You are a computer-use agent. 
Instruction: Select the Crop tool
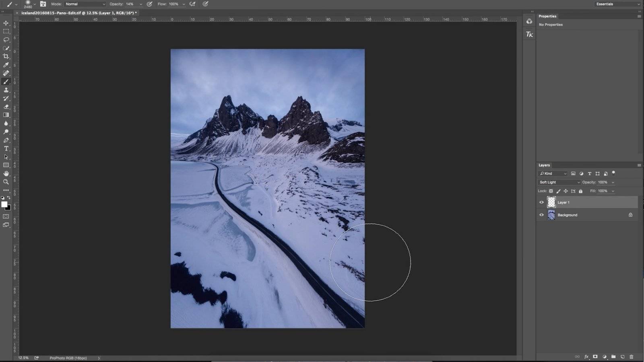(6, 57)
